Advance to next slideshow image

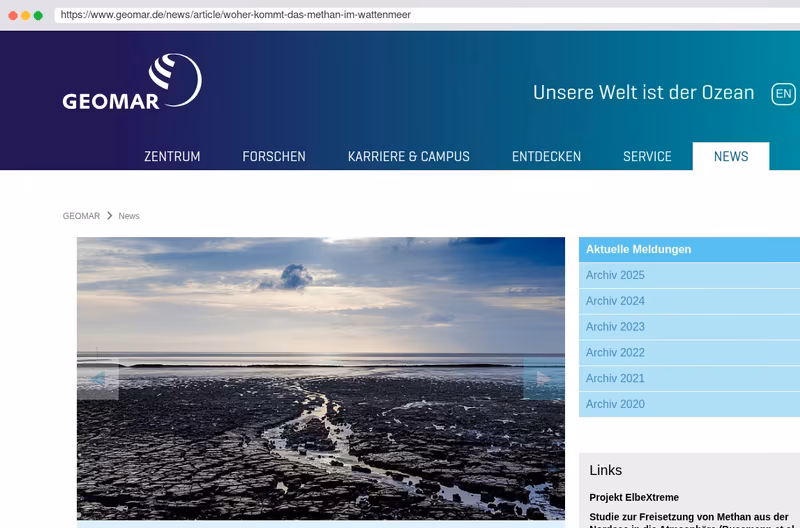[543, 379]
